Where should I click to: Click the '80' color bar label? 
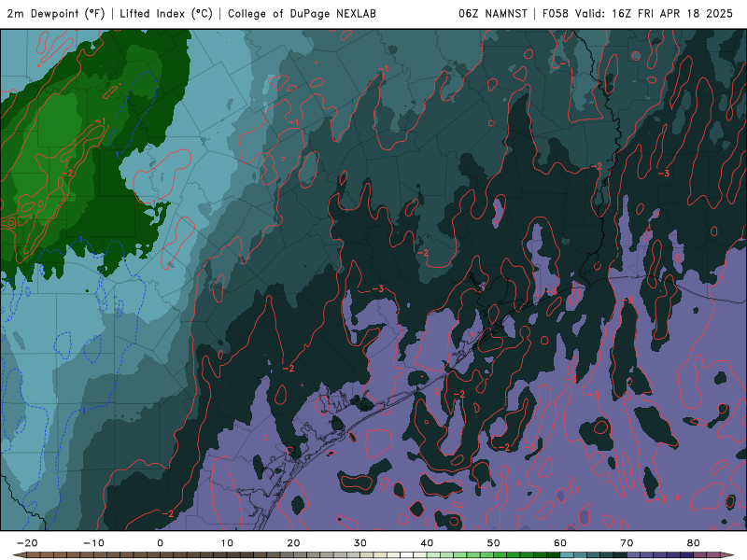click(x=694, y=543)
